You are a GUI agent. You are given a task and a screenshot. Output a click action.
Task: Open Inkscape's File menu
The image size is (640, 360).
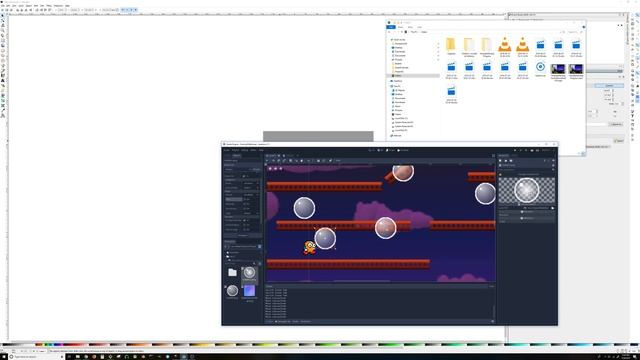point(2,6)
